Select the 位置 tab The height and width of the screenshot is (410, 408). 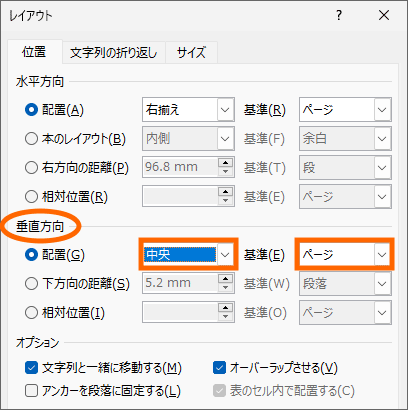[x=34, y=52]
